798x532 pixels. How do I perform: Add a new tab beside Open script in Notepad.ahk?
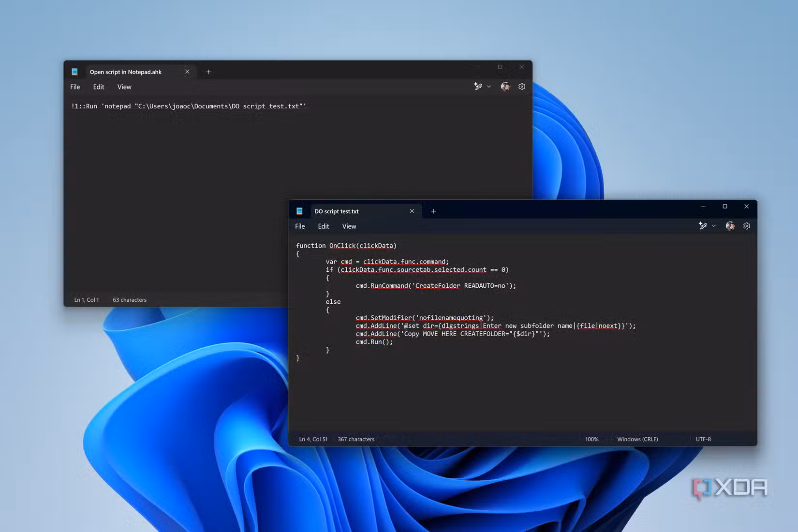pyautogui.click(x=208, y=72)
